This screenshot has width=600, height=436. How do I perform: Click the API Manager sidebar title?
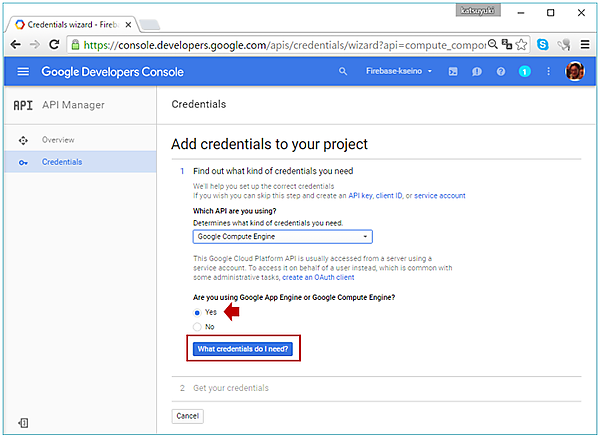pos(73,105)
